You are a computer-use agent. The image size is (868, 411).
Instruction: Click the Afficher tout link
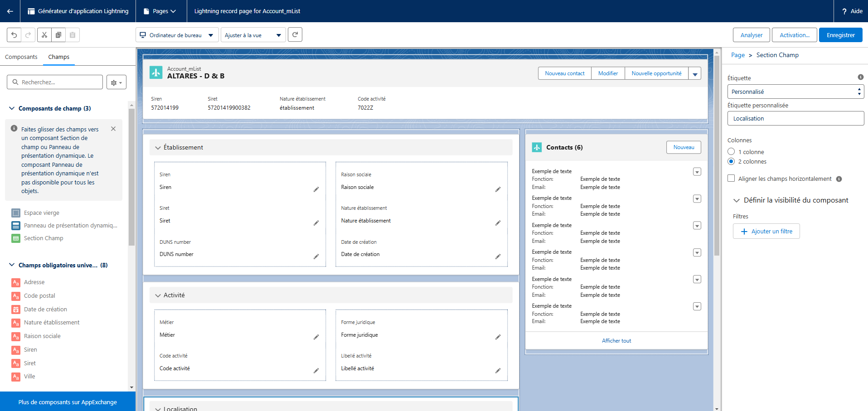coord(616,341)
